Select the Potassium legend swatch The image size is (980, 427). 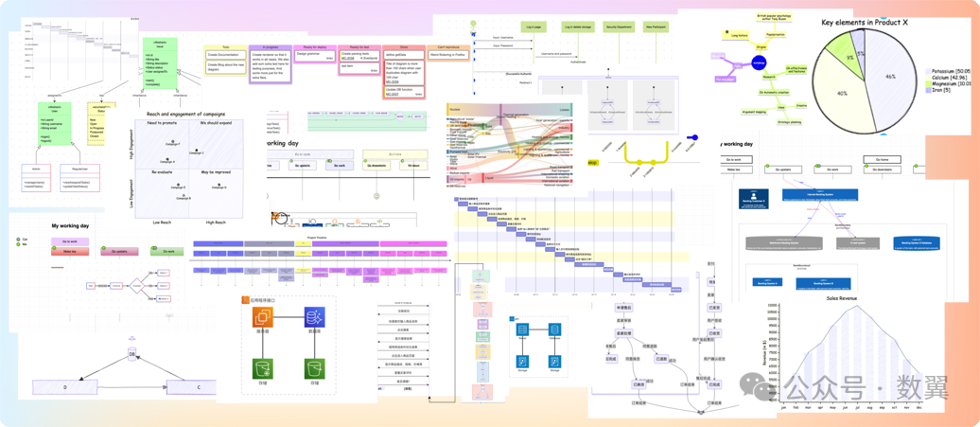(x=927, y=72)
